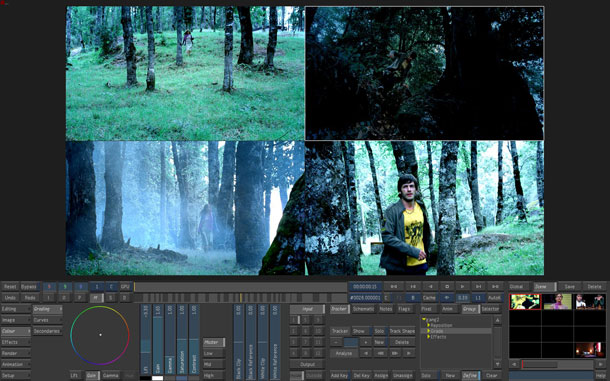The height and width of the screenshot is (381, 610).
Task: Open the Curves submenu
Action: tap(47, 320)
